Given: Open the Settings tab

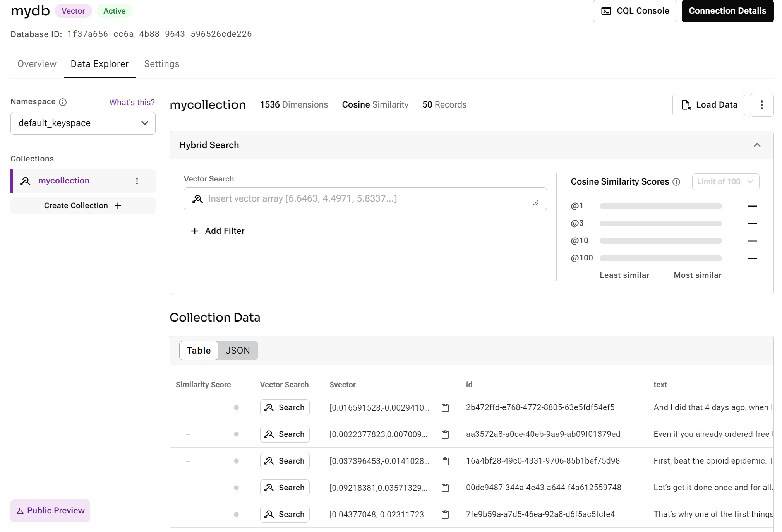Looking at the screenshot, I should 161,64.
